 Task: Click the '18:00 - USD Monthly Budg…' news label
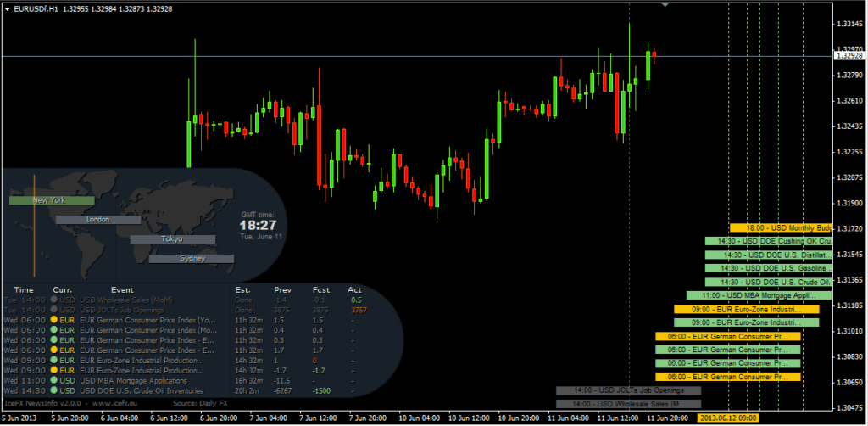click(781, 227)
